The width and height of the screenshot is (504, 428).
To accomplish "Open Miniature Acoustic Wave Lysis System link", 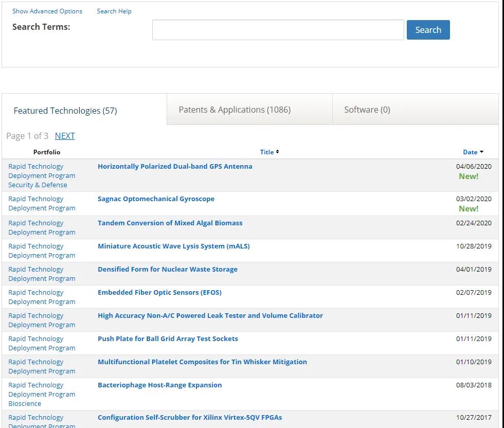I will click(x=173, y=246).
